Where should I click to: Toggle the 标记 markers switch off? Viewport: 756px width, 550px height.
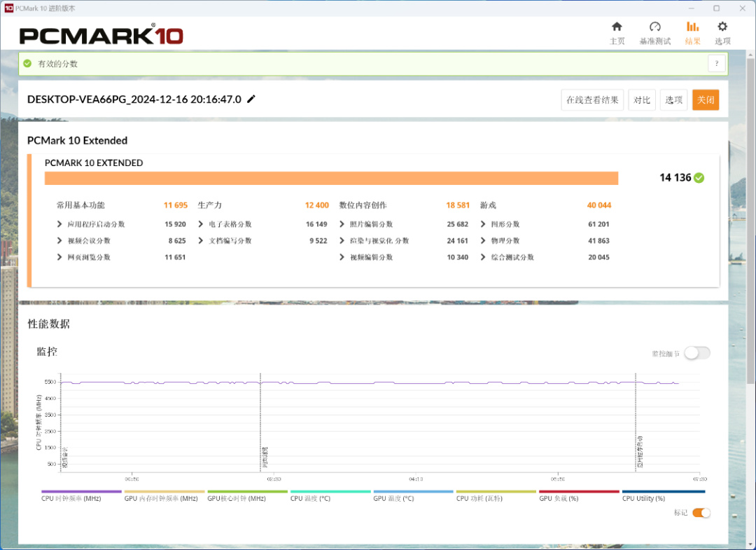(701, 513)
